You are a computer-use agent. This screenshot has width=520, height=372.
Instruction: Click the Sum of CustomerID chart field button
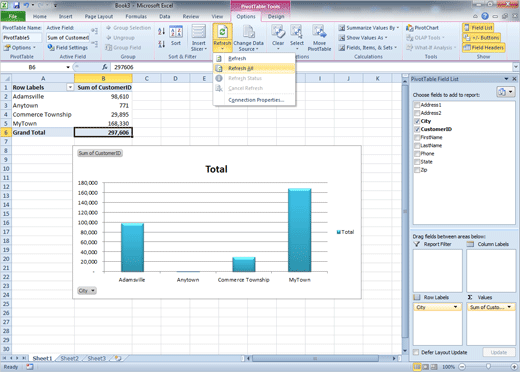(100, 153)
